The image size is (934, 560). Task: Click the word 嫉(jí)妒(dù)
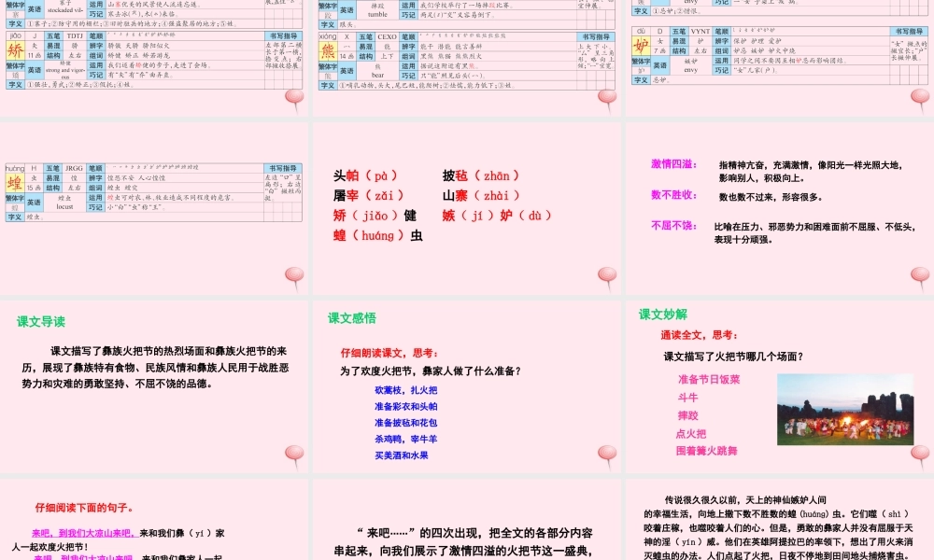pyautogui.click(x=497, y=216)
